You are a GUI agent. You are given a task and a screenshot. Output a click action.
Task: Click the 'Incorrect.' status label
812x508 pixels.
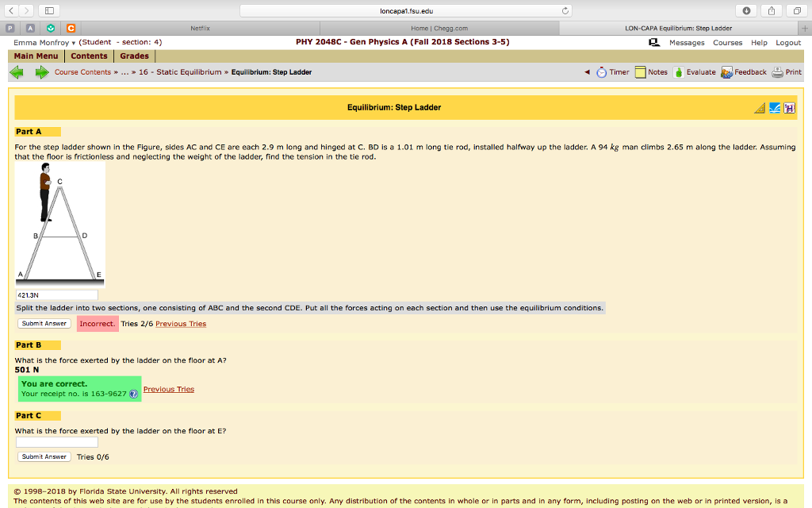tap(98, 324)
